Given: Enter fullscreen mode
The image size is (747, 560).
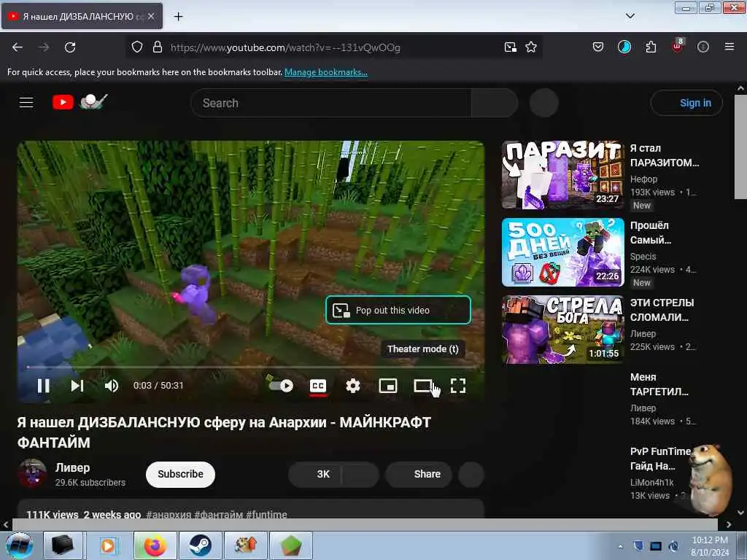Looking at the screenshot, I should pos(458,386).
